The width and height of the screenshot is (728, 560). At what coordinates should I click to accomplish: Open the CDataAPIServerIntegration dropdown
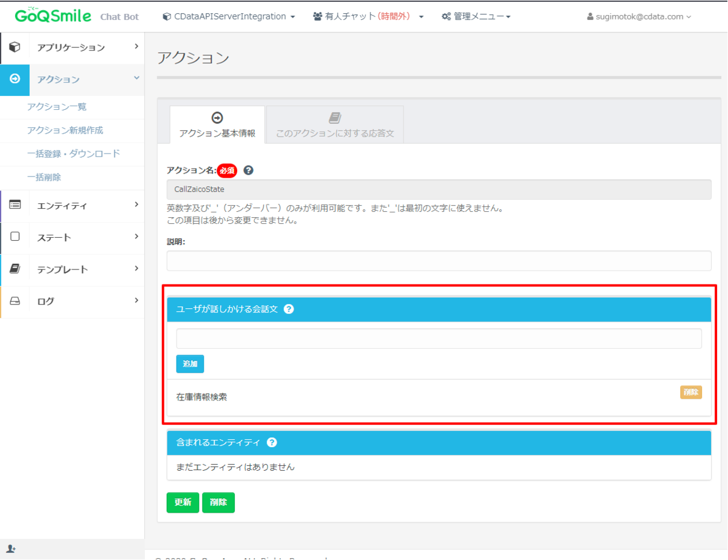(229, 16)
